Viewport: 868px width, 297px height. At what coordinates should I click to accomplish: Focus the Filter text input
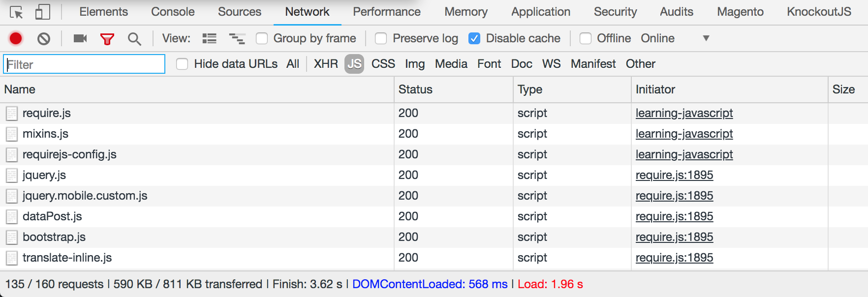pyautogui.click(x=84, y=64)
